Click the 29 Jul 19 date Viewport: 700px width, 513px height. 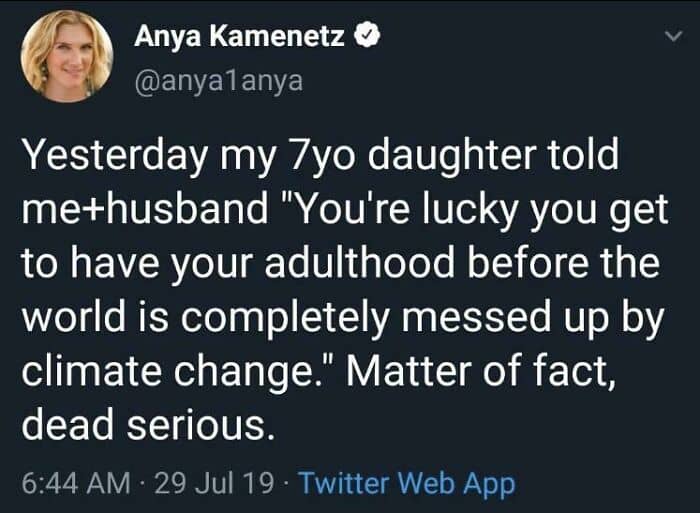tap(214, 483)
